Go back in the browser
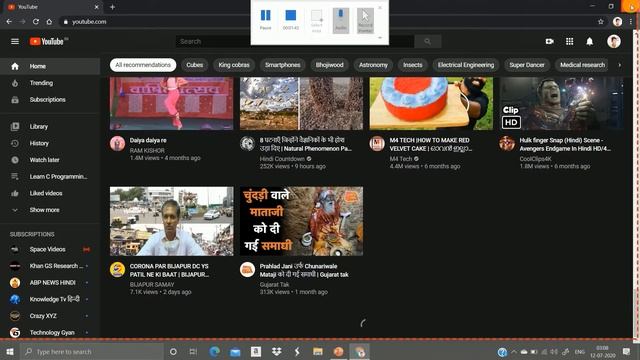Screen dimensions: 640x360 (x=9, y=22)
